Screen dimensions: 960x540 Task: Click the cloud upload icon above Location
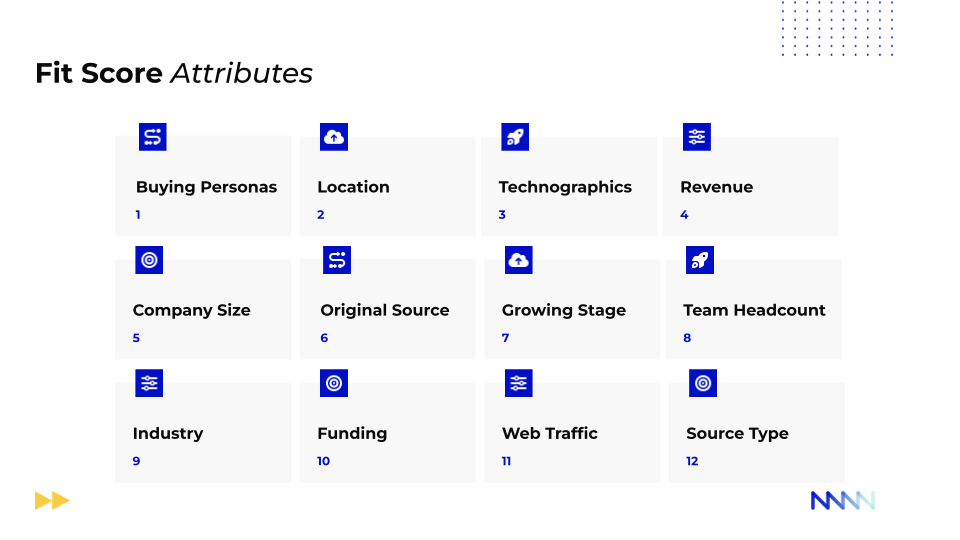[334, 137]
